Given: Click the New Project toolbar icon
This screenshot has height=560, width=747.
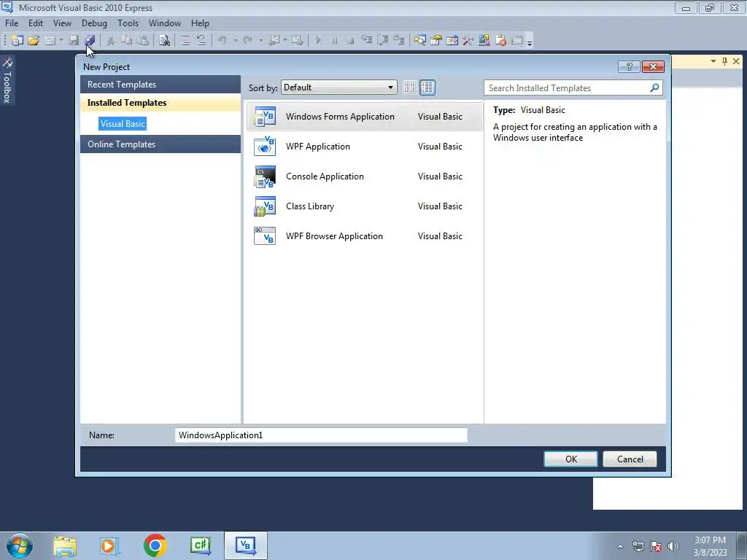Looking at the screenshot, I should (18, 41).
